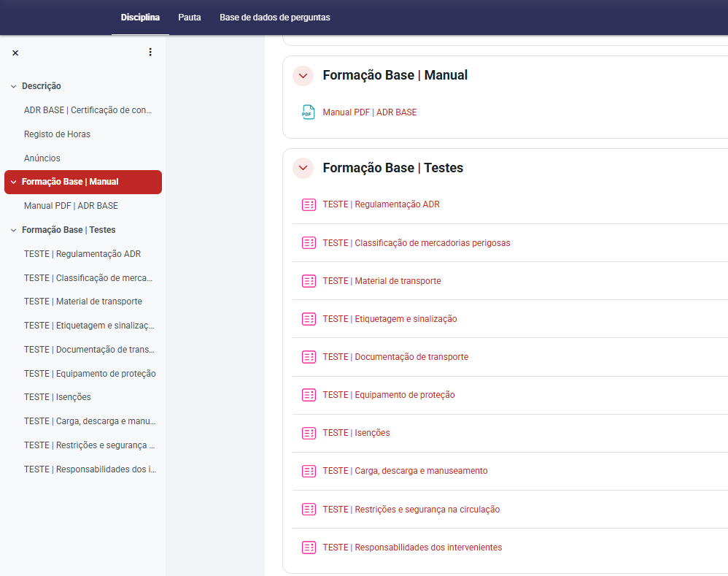Open TESTE Carga, descarga e manuseamento link
The image size is (728, 576).
(x=405, y=471)
